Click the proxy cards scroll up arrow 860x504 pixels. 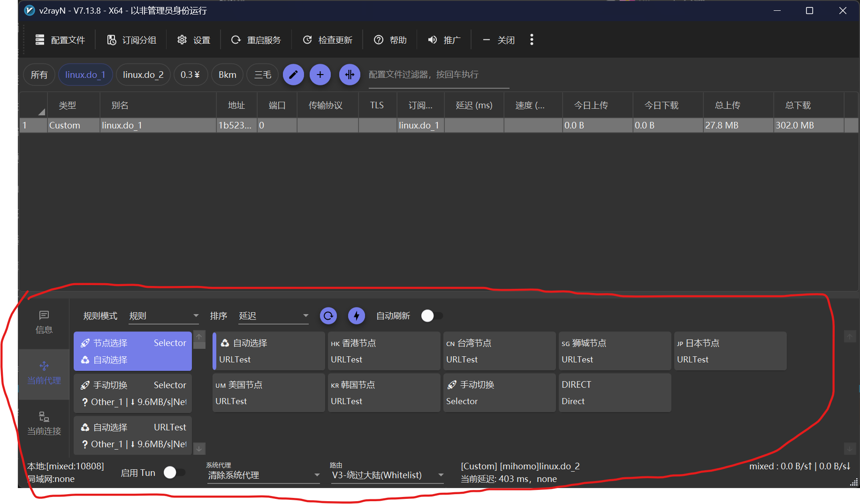coord(850,337)
